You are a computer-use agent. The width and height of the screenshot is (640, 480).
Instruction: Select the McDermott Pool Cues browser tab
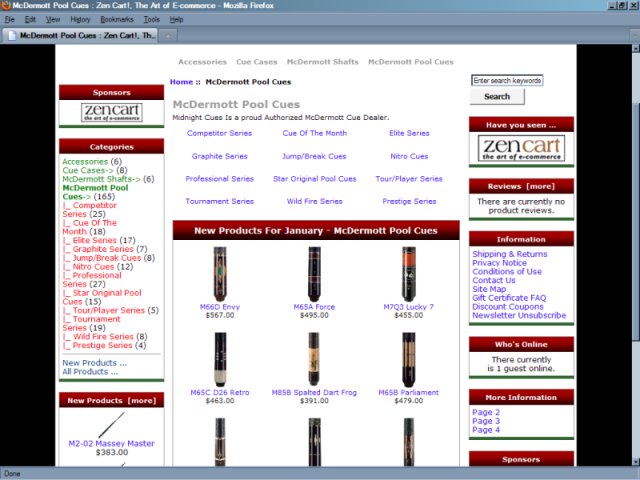[80, 36]
